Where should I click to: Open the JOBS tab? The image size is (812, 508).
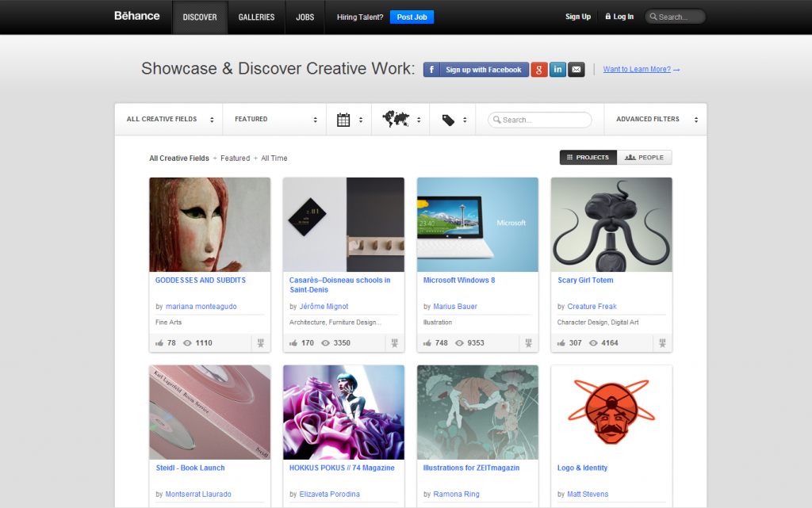click(304, 17)
